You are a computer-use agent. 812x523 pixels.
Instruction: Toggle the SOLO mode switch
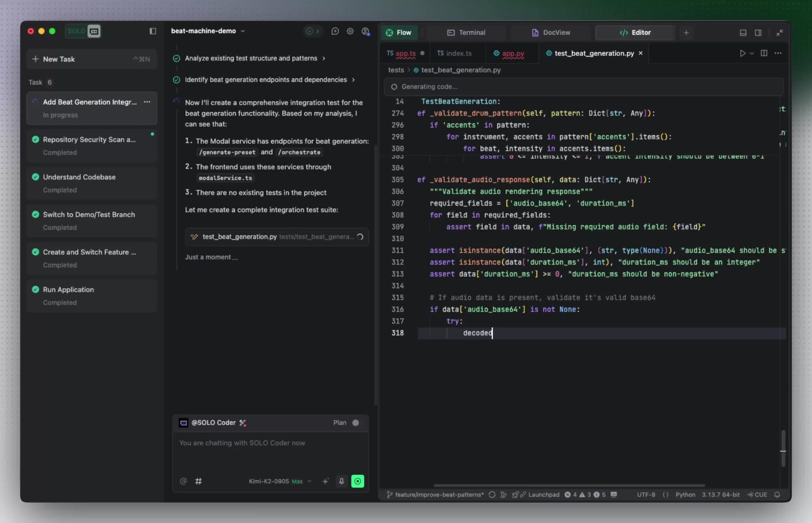pyautogui.click(x=83, y=31)
